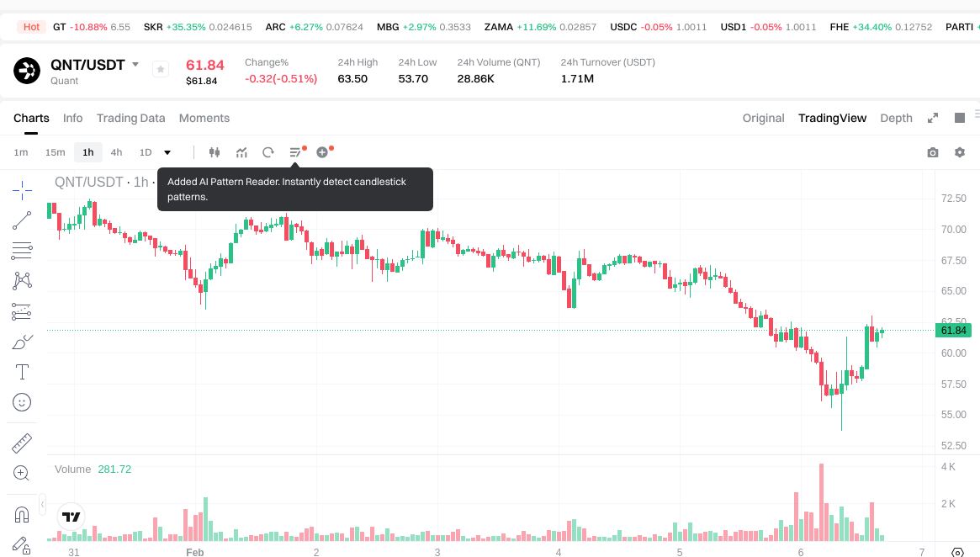Expand the QNT/USDT pair selector arrow
This screenshot has width=980, height=557.
coord(135,65)
